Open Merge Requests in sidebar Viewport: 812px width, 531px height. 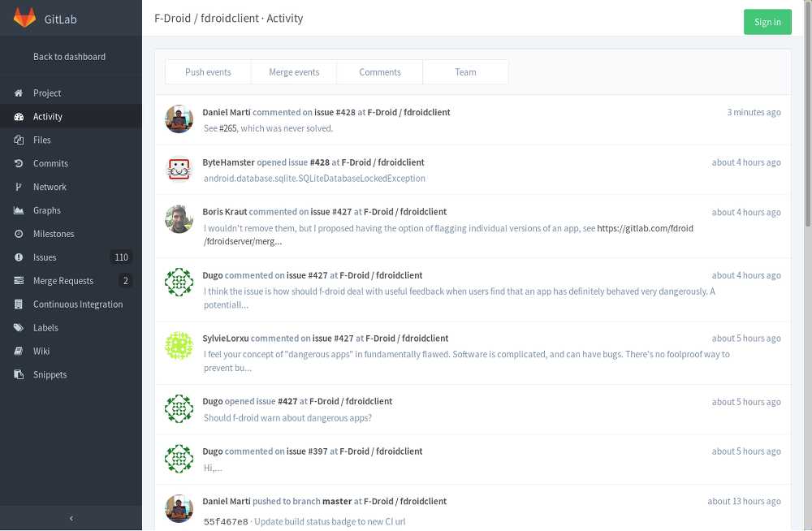[x=63, y=281]
